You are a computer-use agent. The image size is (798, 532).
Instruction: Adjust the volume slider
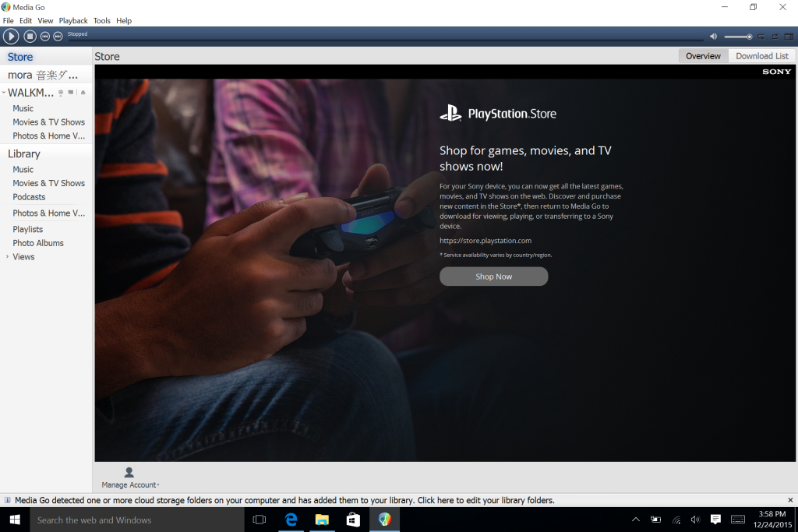738,37
